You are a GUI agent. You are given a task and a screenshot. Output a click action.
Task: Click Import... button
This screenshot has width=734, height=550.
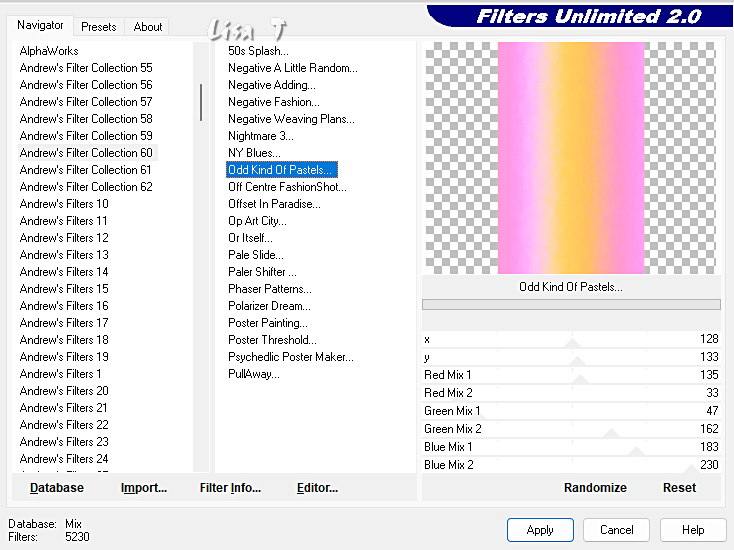(x=144, y=488)
